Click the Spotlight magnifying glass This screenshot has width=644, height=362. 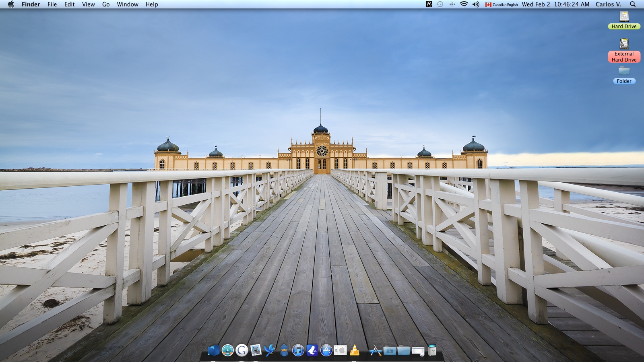click(633, 4)
